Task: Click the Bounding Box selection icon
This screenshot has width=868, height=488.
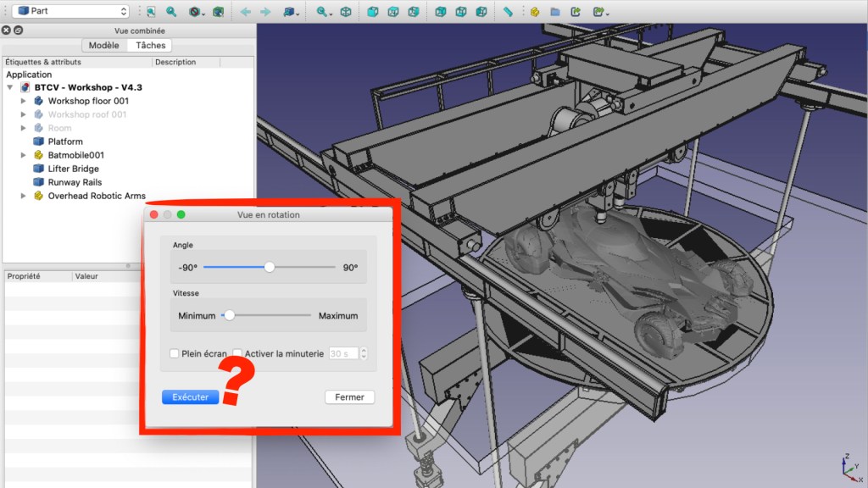Action: [218, 12]
